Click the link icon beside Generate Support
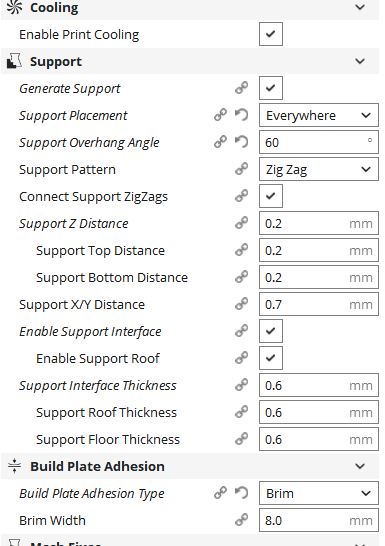This screenshot has height=546, width=385. (241, 88)
